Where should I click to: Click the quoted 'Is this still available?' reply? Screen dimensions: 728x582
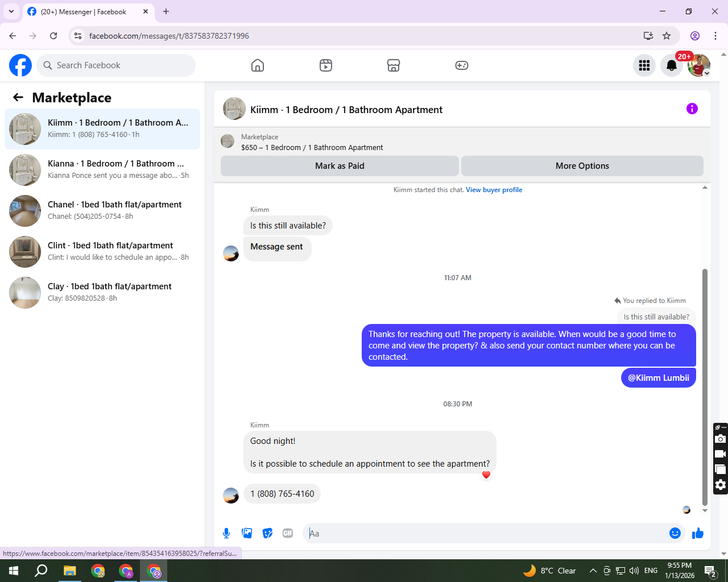pyautogui.click(x=656, y=317)
